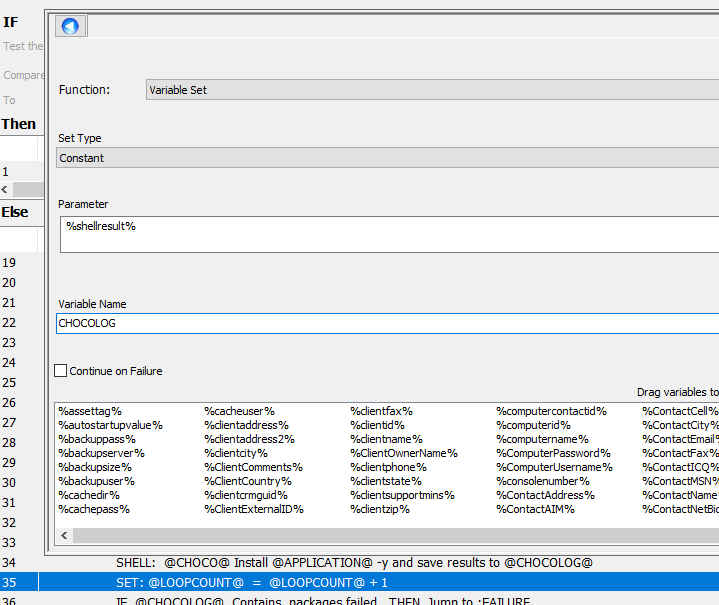Select the %ContactAddress% variable
Viewport: 719px width, 605px height.
(x=545, y=495)
